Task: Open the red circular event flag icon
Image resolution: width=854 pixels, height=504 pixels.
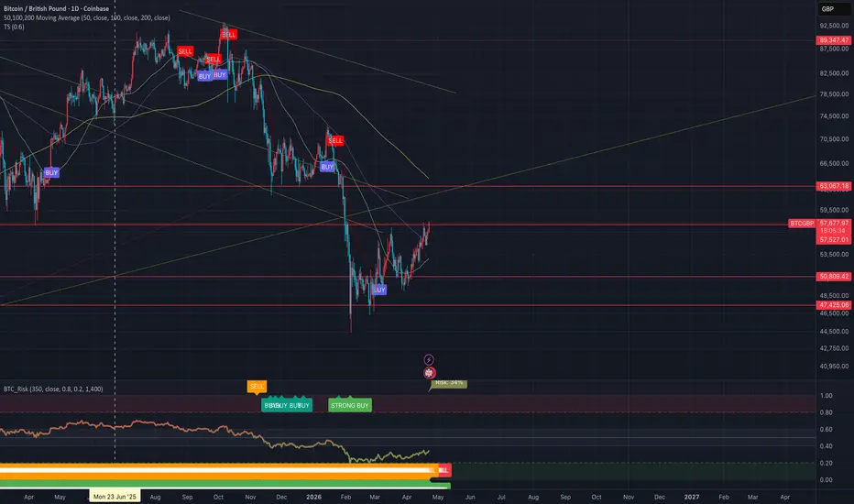Action: [x=429, y=373]
